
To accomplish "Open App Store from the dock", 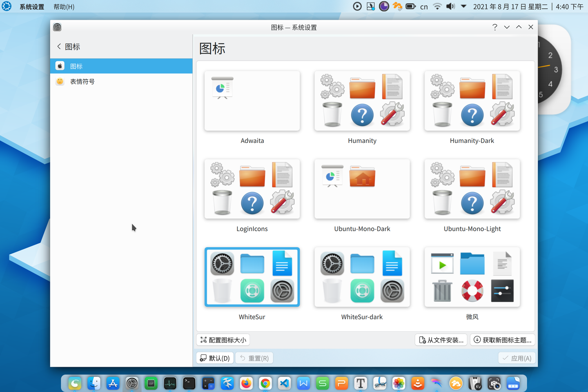I will click(113, 383).
